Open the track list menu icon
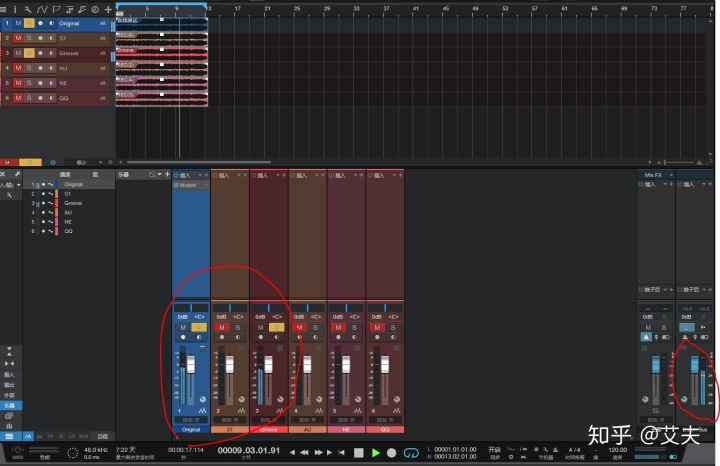The width and height of the screenshot is (720, 466). coord(3,9)
